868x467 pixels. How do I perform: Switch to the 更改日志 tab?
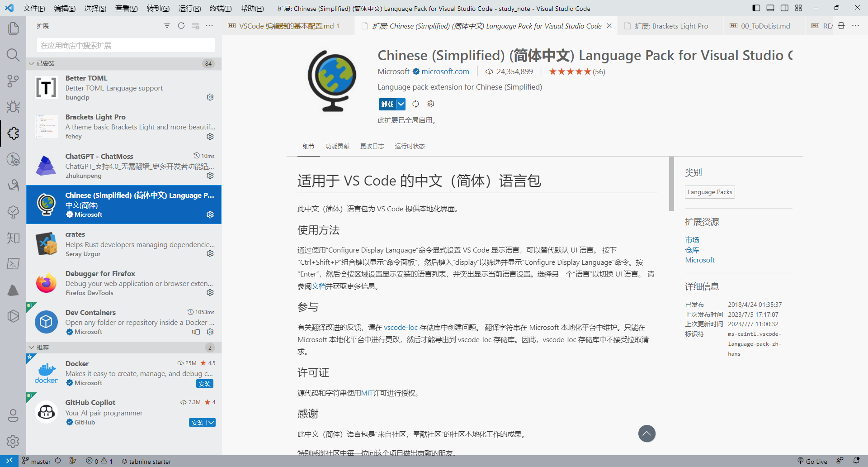(x=372, y=146)
